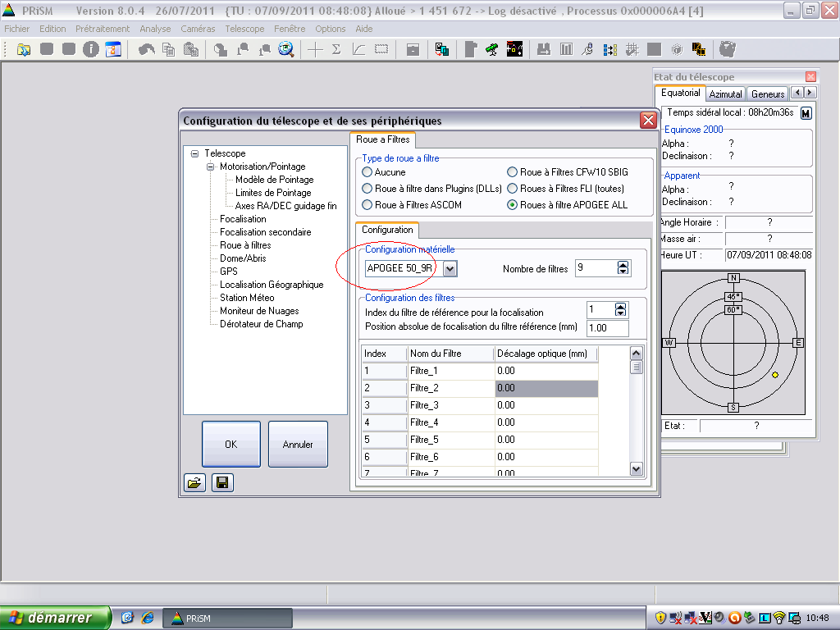The width and height of the screenshot is (840, 630).
Task: Click the open folder icon in main toolbar
Action: tap(24, 49)
